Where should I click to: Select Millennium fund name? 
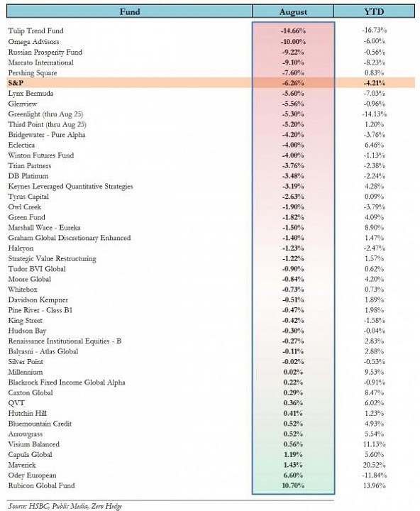(26, 372)
